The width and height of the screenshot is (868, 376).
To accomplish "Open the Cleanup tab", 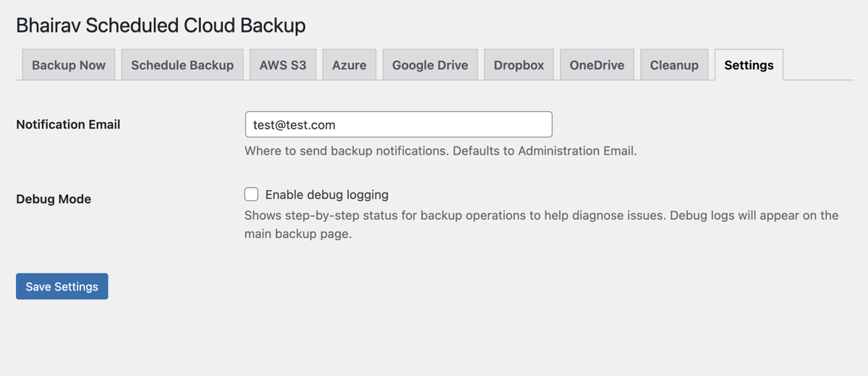I will pyautogui.click(x=674, y=65).
